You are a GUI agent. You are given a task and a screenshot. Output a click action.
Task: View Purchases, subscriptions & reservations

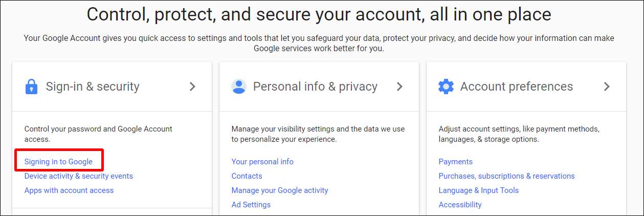(506, 176)
